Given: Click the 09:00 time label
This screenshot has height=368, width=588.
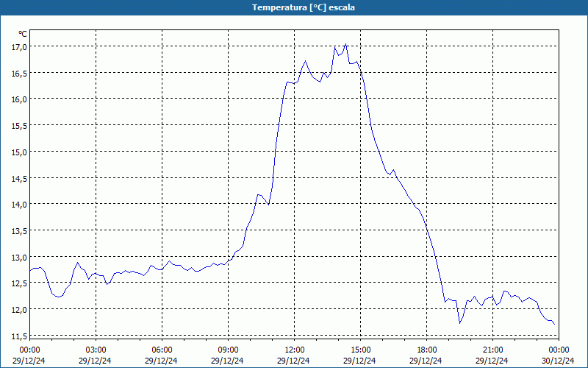Looking at the screenshot, I should pyautogui.click(x=228, y=350).
